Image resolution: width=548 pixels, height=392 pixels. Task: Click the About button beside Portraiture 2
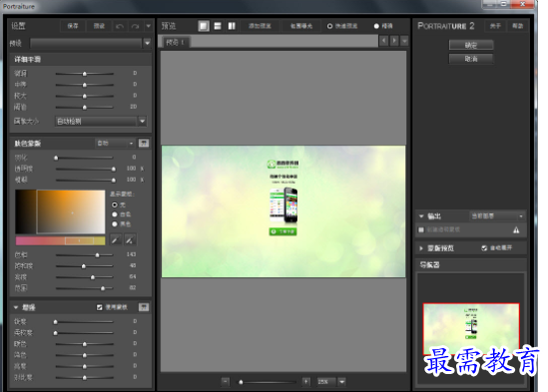click(x=495, y=26)
